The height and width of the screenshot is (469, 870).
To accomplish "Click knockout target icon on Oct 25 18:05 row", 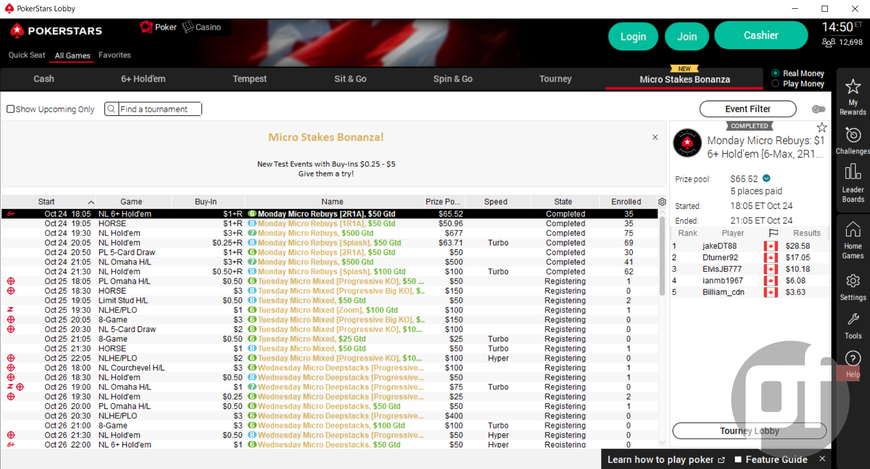I will (11, 281).
